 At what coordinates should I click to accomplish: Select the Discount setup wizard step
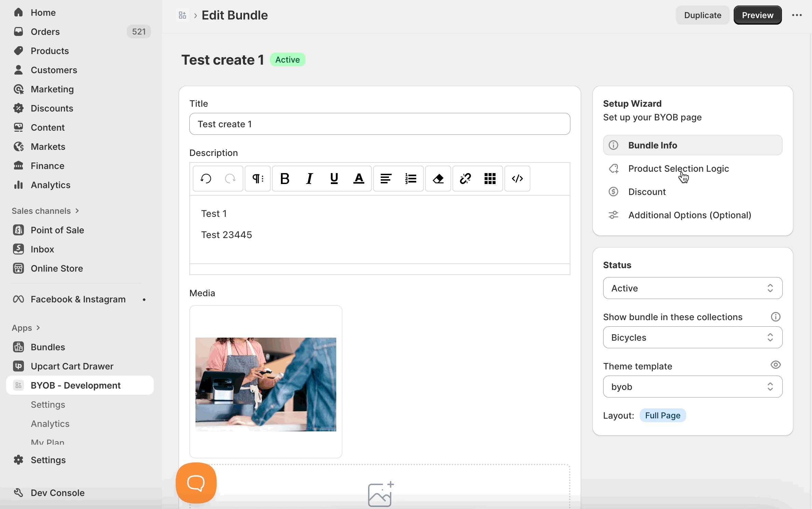pyautogui.click(x=647, y=192)
